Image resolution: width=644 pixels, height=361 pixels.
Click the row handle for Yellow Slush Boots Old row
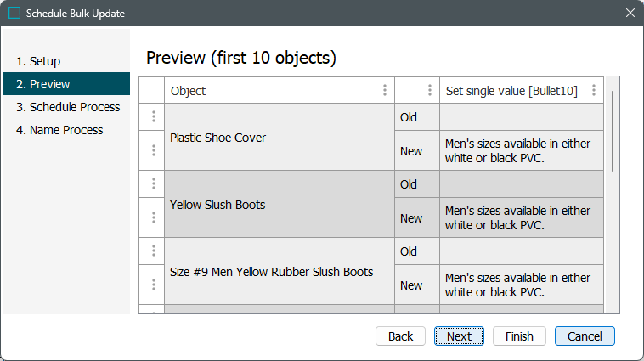[153, 184]
